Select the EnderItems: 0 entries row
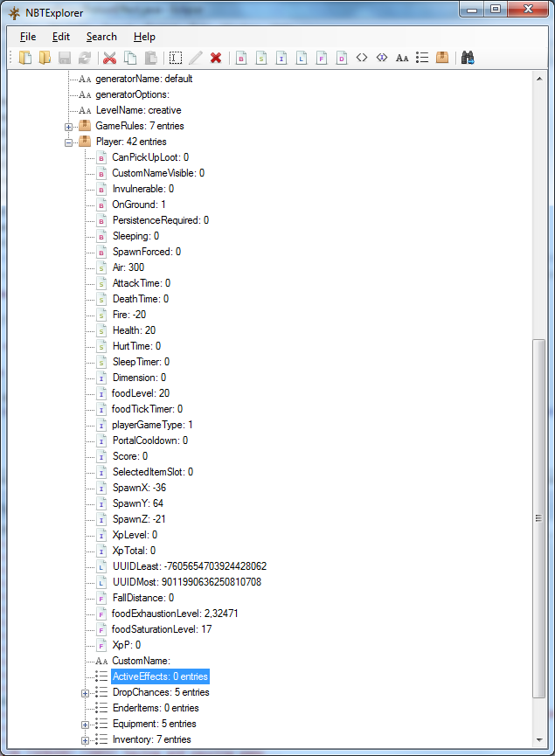Image resolution: width=555 pixels, height=756 pixels. (156, 708)
